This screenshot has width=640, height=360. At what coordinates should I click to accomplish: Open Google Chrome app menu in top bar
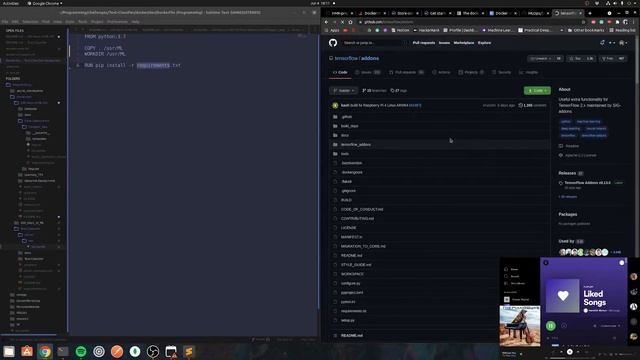(x=45, y=3)
